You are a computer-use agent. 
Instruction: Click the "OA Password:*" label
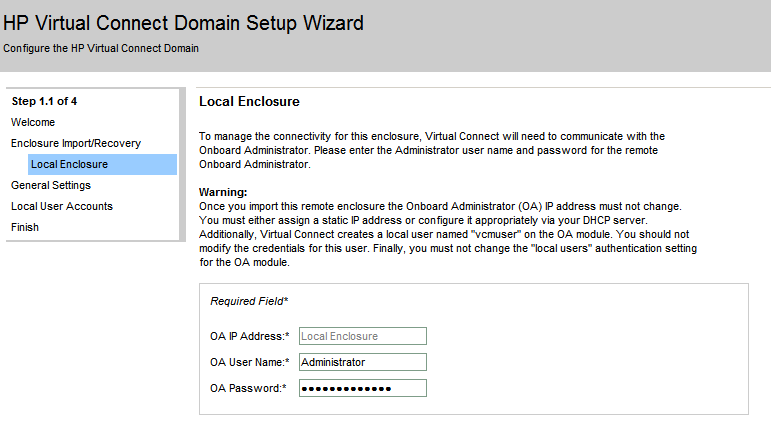(249, 388)
